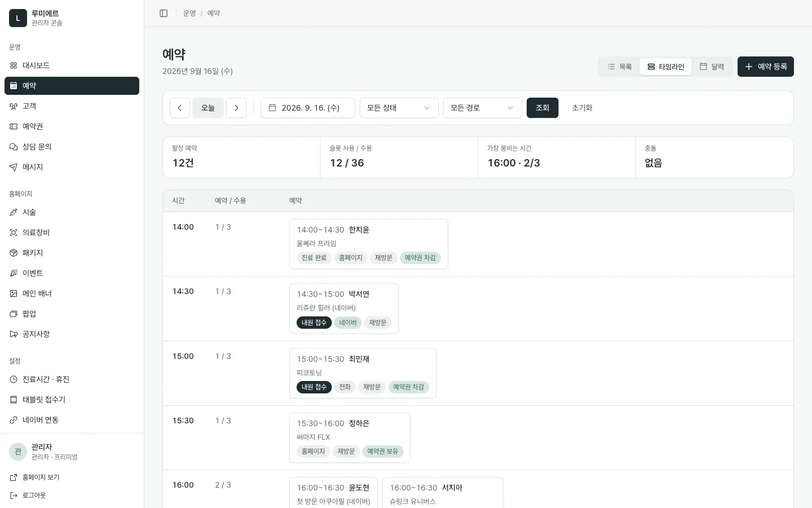Screen dimensions: 812x508
Task: Open 대시보드 in the sidebar
Action: click(x=72, y=65)
